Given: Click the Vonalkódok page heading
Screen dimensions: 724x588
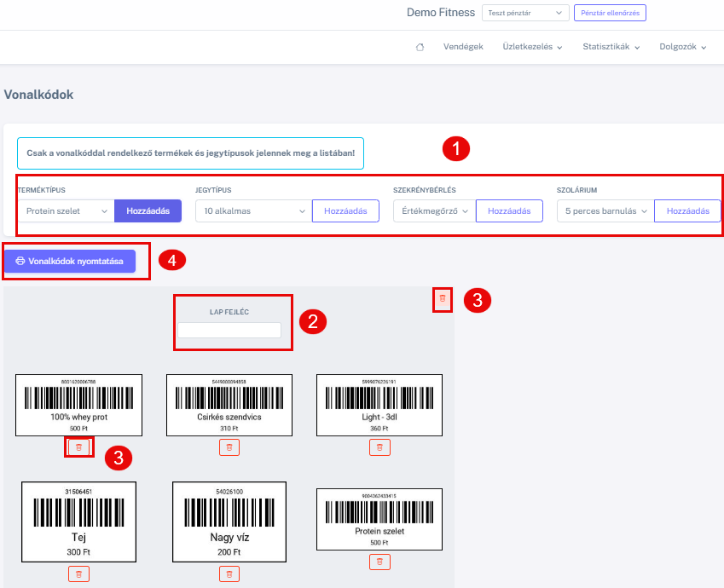Looking at the screenshot, I should pyautogui.click(x=38, y=95).
